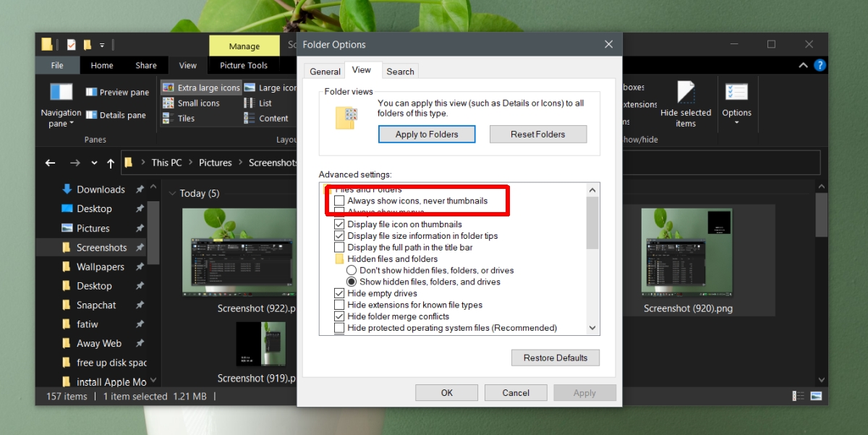The width and height of the screenshot is (868, 435).
Task: Click the Pictures breadcrumb in address bar
Action: click(x=216, y=163)
